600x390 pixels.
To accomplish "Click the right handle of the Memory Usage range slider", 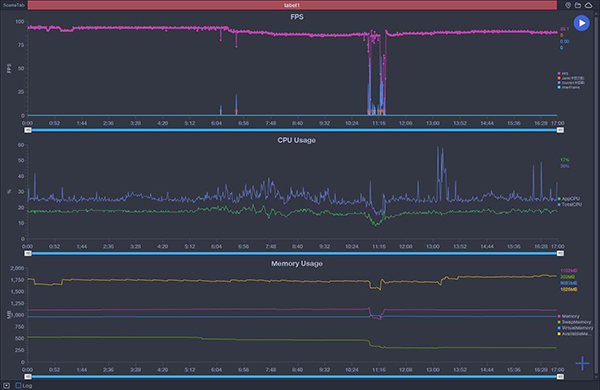I will pos(560,377).
